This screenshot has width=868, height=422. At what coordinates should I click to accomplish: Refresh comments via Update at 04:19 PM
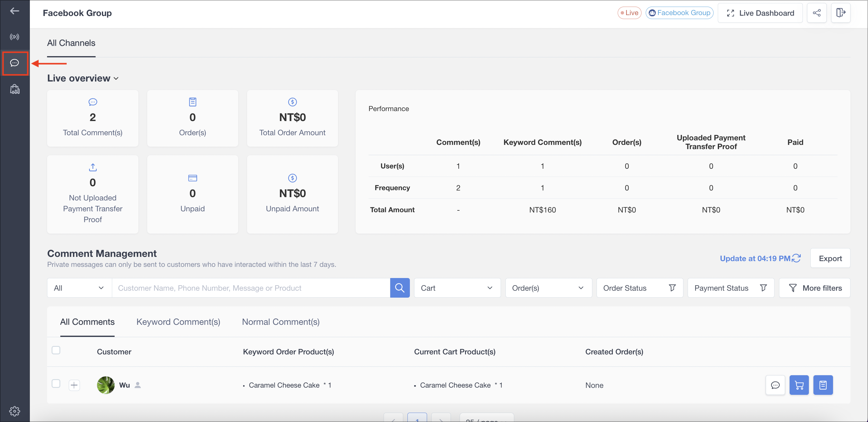(760, 258)
